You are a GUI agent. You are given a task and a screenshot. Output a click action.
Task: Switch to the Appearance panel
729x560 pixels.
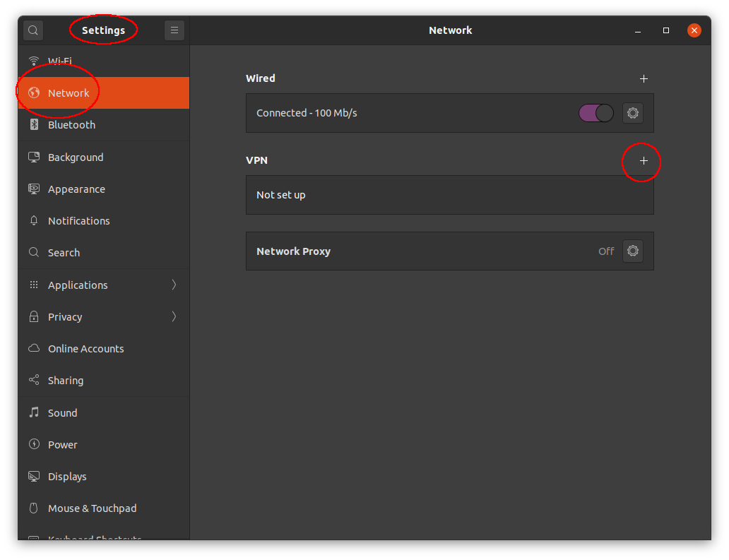(76, 189)
